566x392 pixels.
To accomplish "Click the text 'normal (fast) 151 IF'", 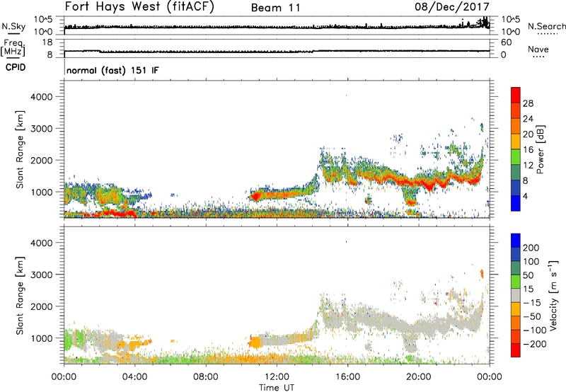I will 112,70.
